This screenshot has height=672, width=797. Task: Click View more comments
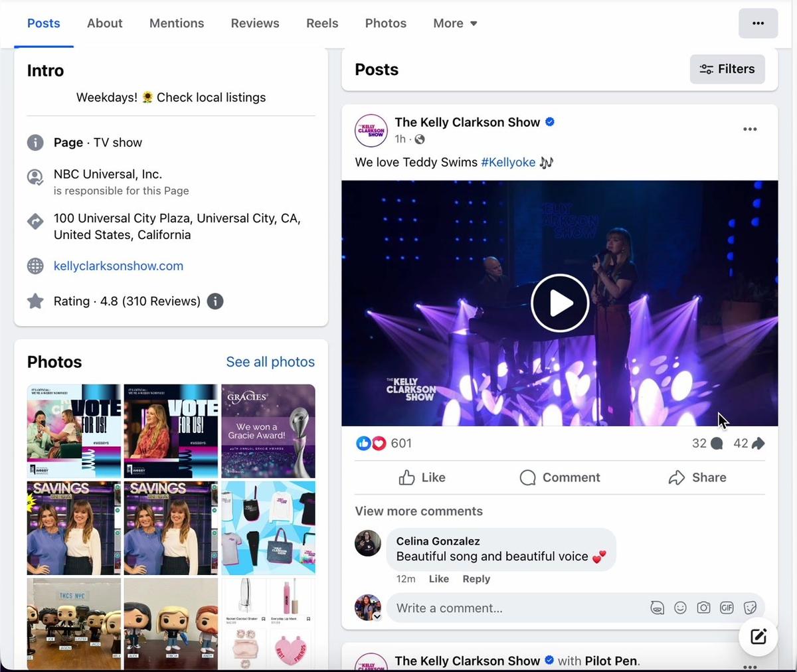[x=419, y=511]
